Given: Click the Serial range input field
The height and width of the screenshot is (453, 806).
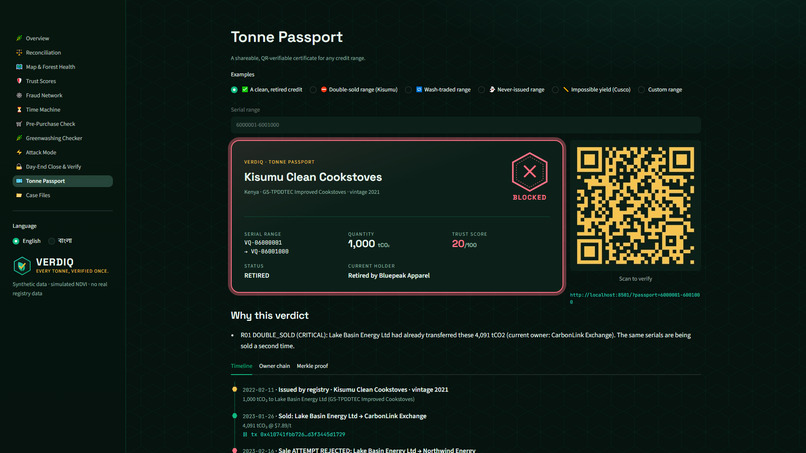Looking at the screenshot, I should click(x=466, y=125).
